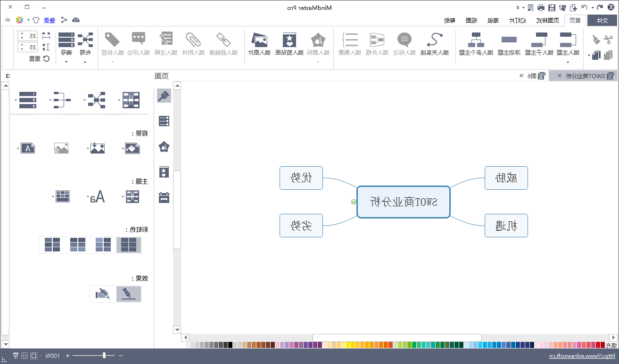
Task: Click 插入超链接 (Insert Hyperlink) icon
Action: (x=223, y=40)
